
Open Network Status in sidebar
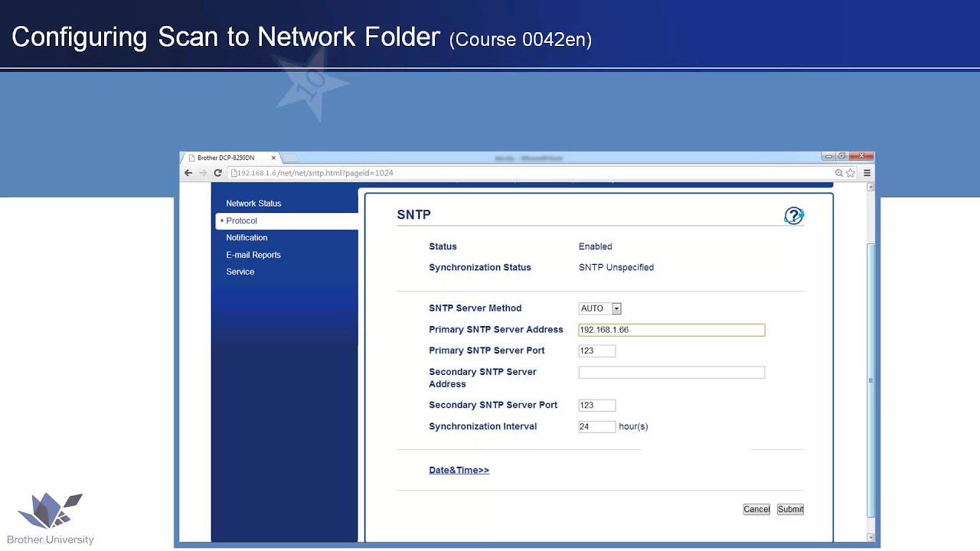[x=253, y=204]
